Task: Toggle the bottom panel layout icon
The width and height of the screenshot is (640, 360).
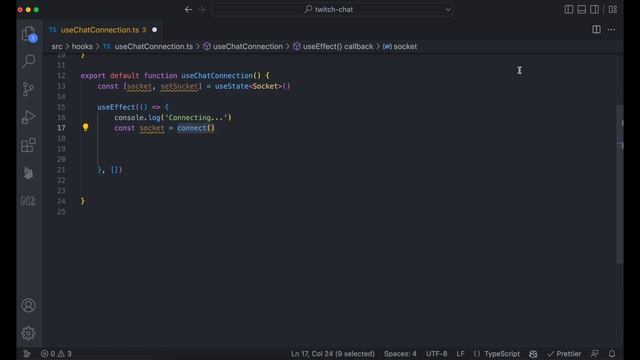Action: [x=582, y=9]
